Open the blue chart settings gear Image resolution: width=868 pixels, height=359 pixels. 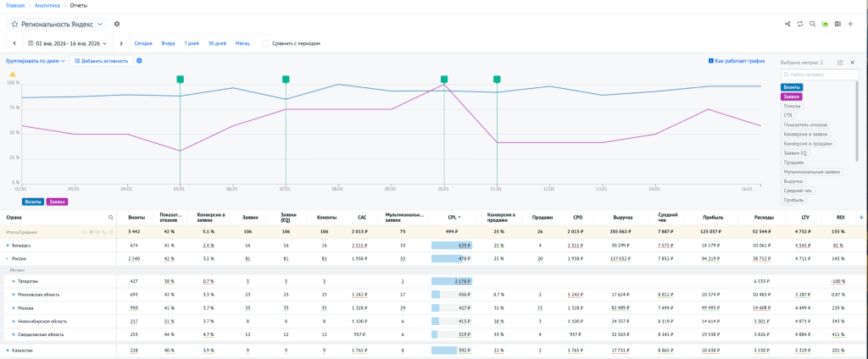(x=139, y=61)
